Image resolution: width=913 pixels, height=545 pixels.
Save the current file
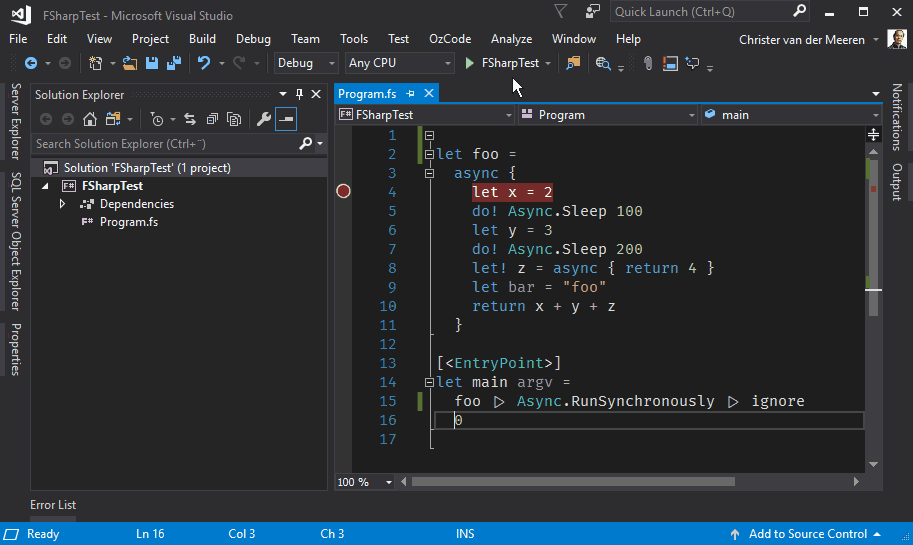151,63
